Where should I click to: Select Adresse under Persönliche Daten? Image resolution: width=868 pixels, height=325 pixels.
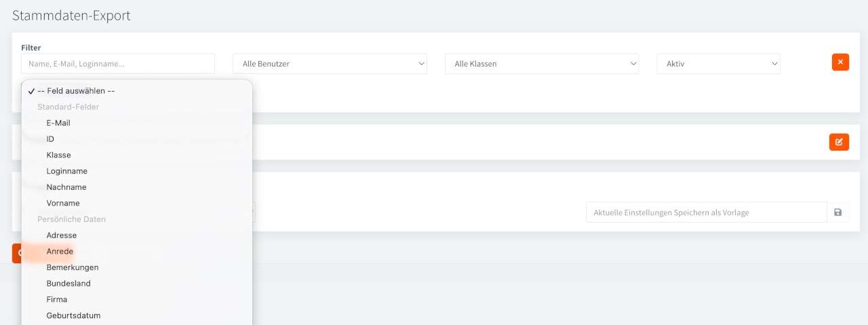pos(62,235)
